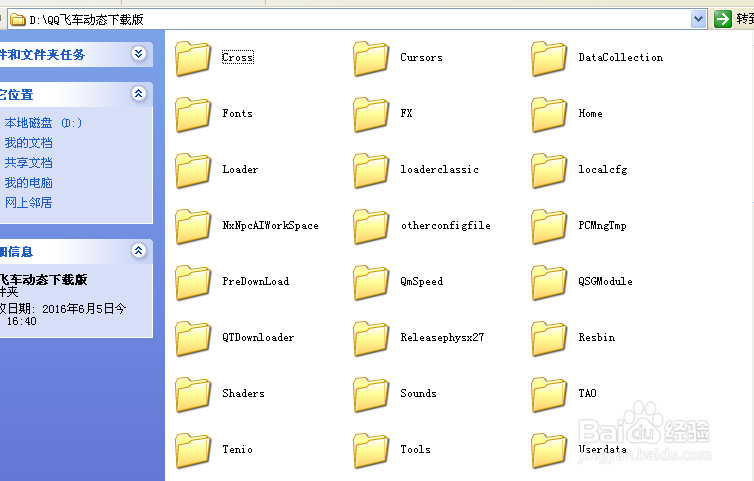754x481 pixels.
Task: Click the PreDownLoad name text
Action: coord(256,281)
